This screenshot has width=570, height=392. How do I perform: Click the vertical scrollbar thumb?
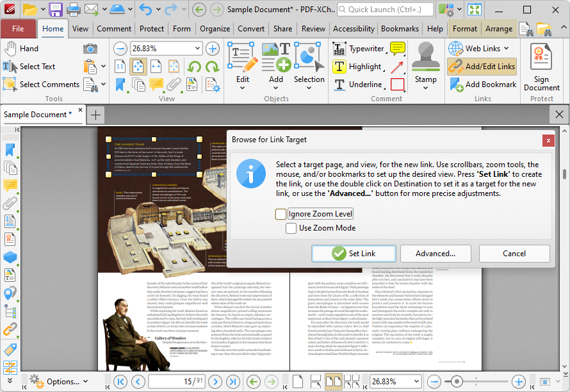click(564, 174)
